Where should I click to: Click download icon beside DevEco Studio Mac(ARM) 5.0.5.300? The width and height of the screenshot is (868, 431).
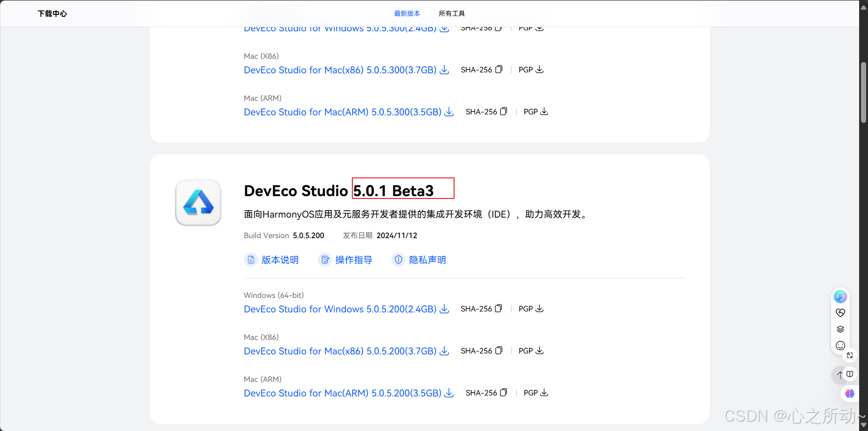point(448,112)
